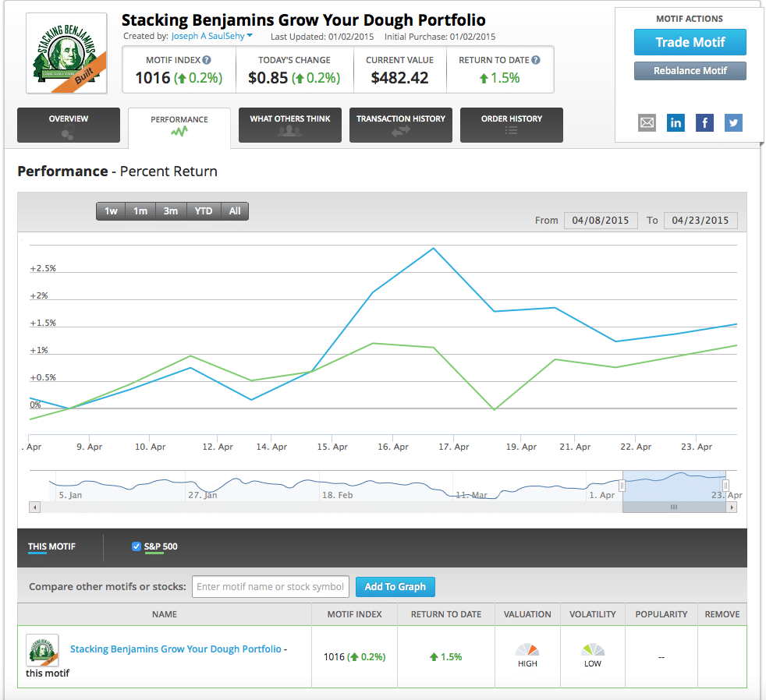Click the POPULARITY column header

click(x=661, y=614)
